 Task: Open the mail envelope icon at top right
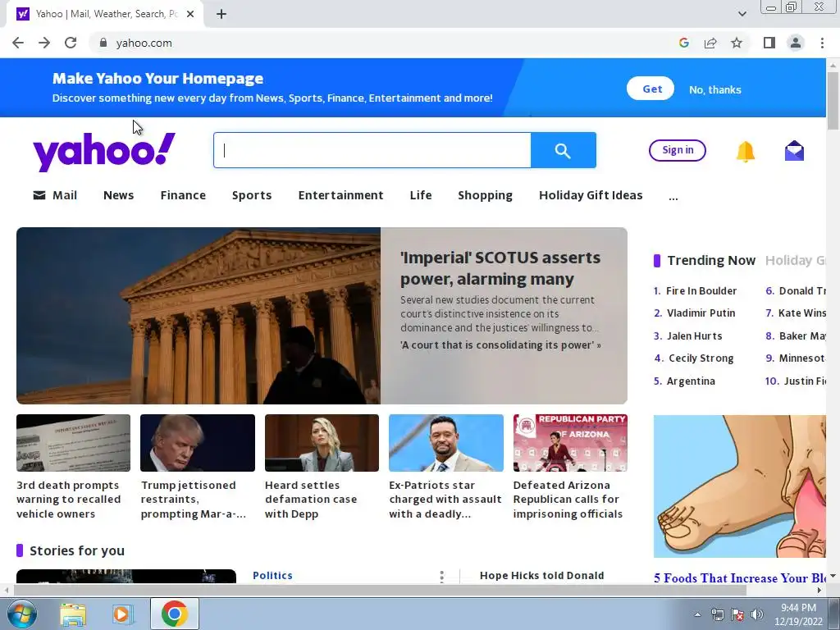(x=794, y=151)
